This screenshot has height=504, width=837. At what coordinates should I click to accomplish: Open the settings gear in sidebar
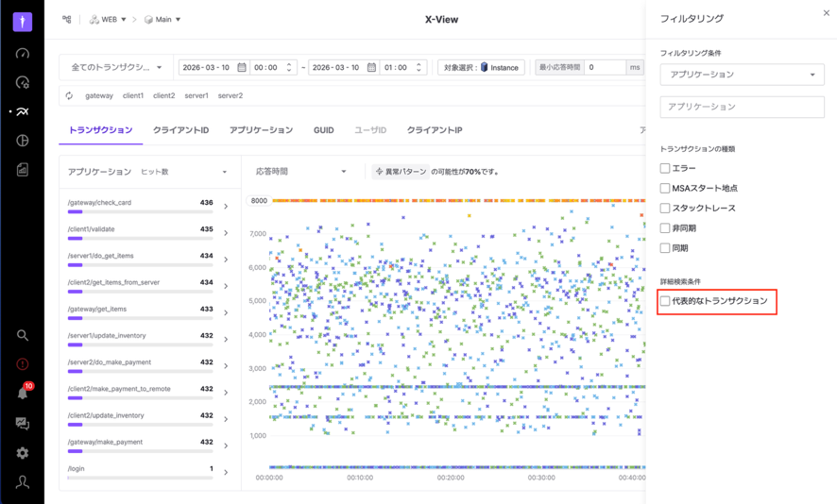pos(23,453)
